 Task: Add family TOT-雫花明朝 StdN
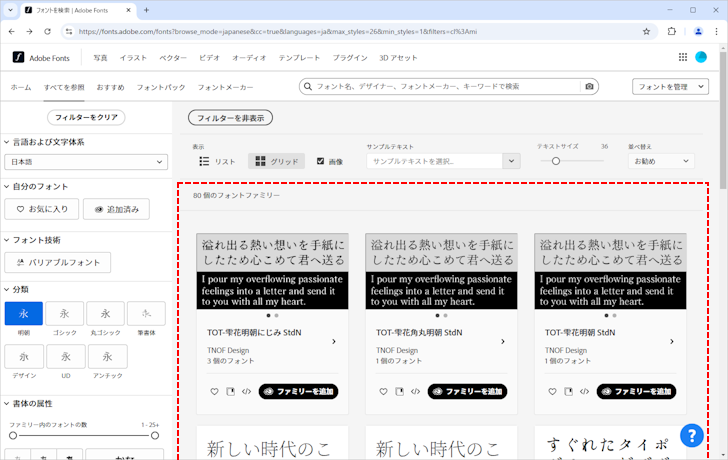point(637,391)
